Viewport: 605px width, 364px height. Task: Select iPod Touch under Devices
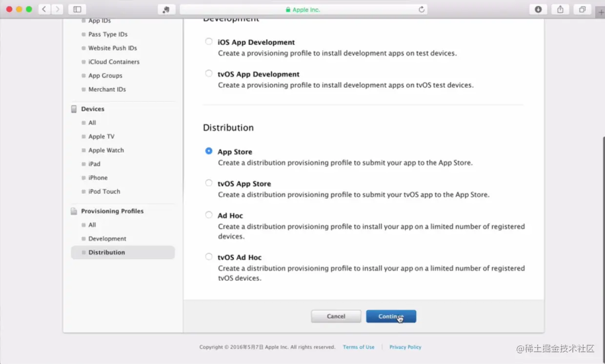104,191
